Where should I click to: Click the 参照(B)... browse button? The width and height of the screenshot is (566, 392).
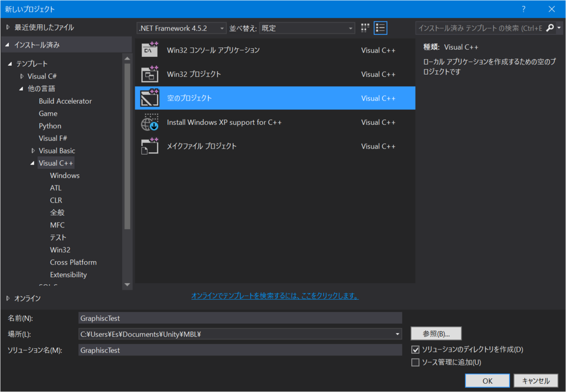(436, 333)
